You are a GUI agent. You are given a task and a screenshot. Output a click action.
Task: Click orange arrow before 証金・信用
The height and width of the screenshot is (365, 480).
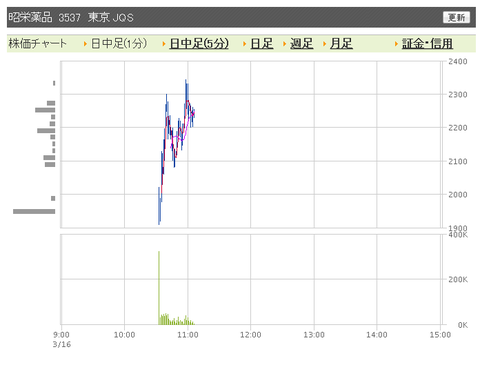pos(396,44)
